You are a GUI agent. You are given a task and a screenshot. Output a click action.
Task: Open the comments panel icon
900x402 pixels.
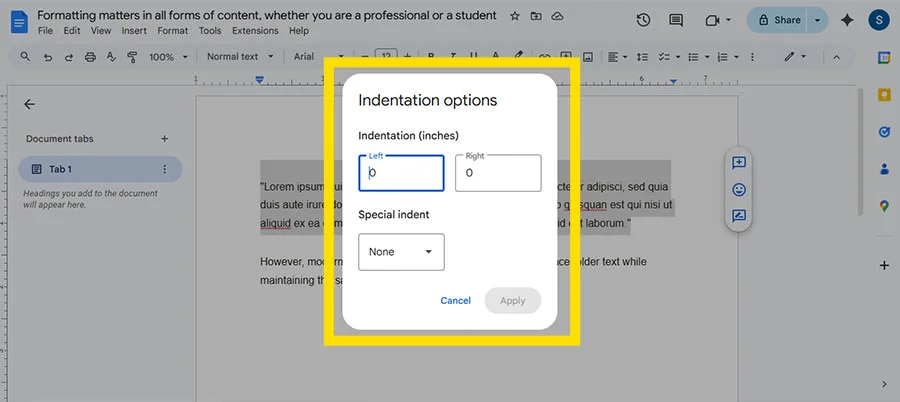[x=676, y=20]
